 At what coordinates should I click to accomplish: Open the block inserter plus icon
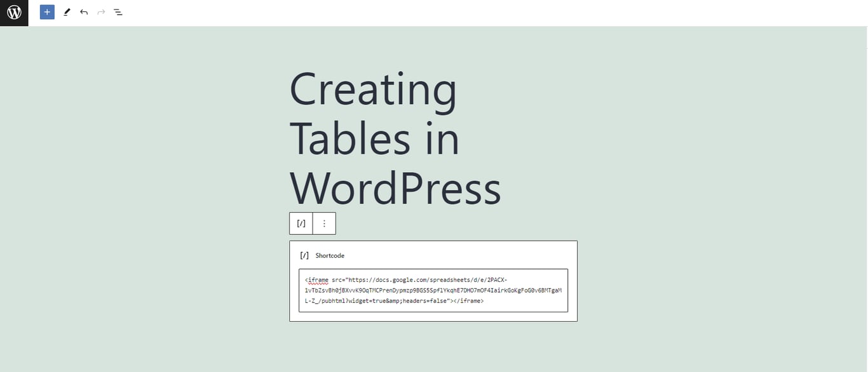pyautogui.click(x=46, y=11)
